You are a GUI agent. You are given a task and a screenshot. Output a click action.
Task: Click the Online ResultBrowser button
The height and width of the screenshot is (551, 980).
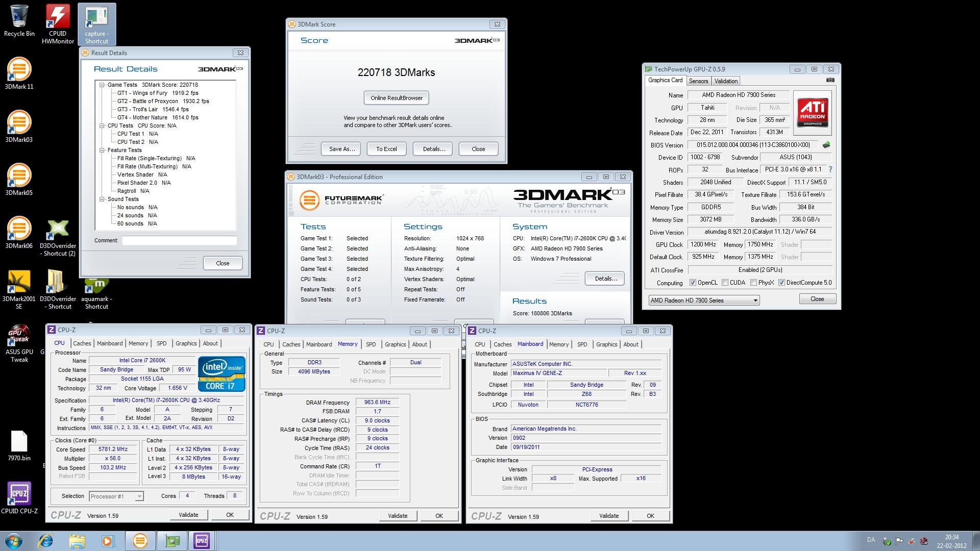[397, 98]
